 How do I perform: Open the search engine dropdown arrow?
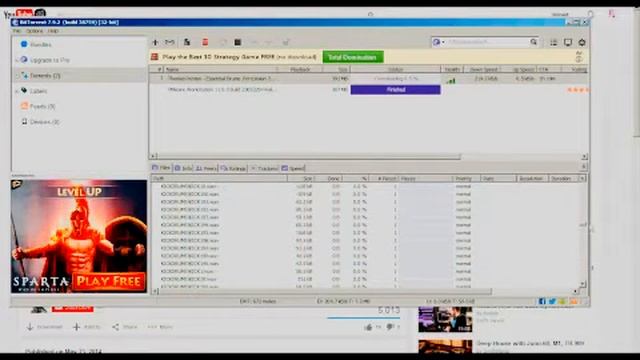(x=443, y=42)
